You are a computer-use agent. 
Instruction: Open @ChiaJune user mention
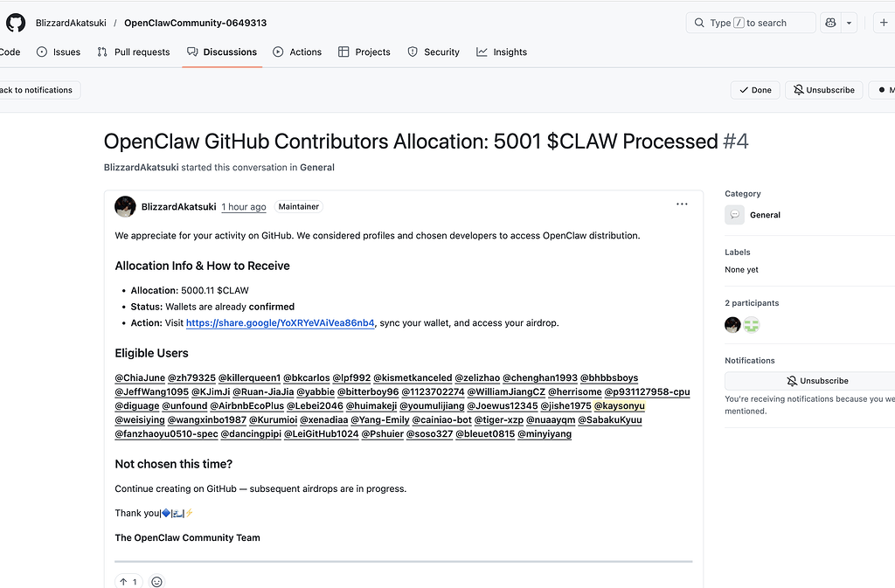140,377
